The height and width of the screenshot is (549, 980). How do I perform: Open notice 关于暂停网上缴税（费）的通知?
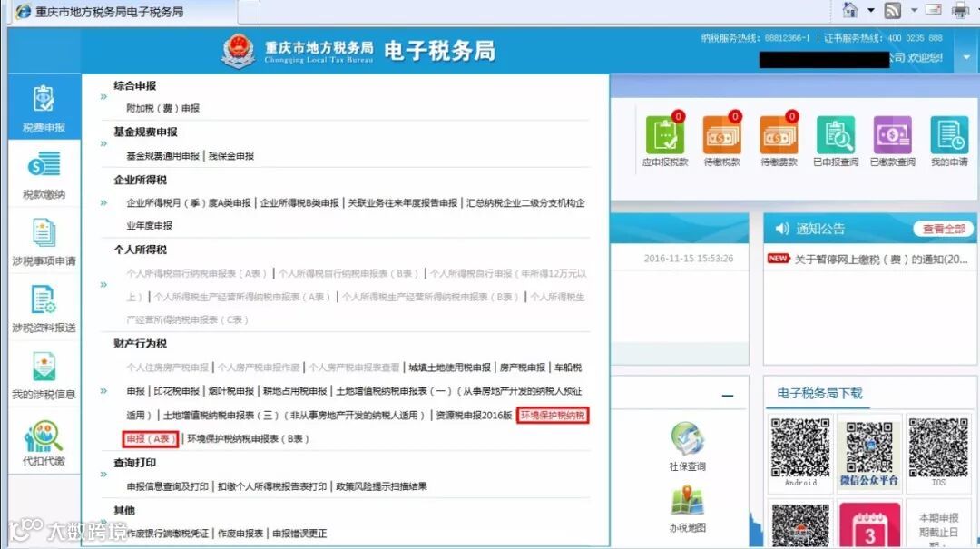click(880, 259)
